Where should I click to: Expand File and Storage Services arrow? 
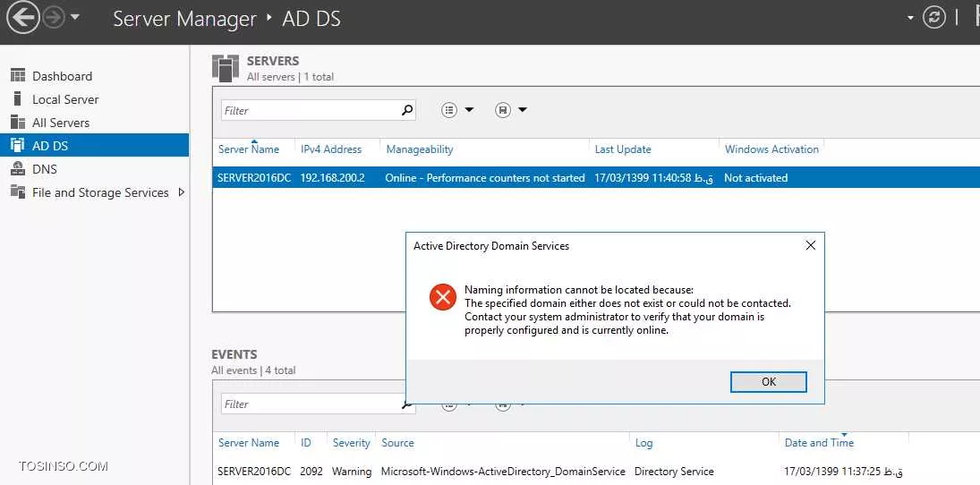coord(182,192)
